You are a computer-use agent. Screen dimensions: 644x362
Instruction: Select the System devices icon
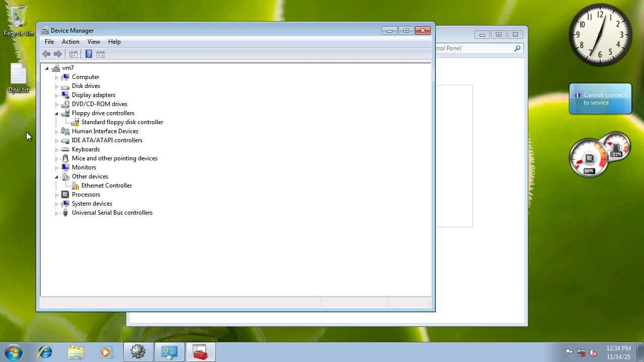click(65, 204)
